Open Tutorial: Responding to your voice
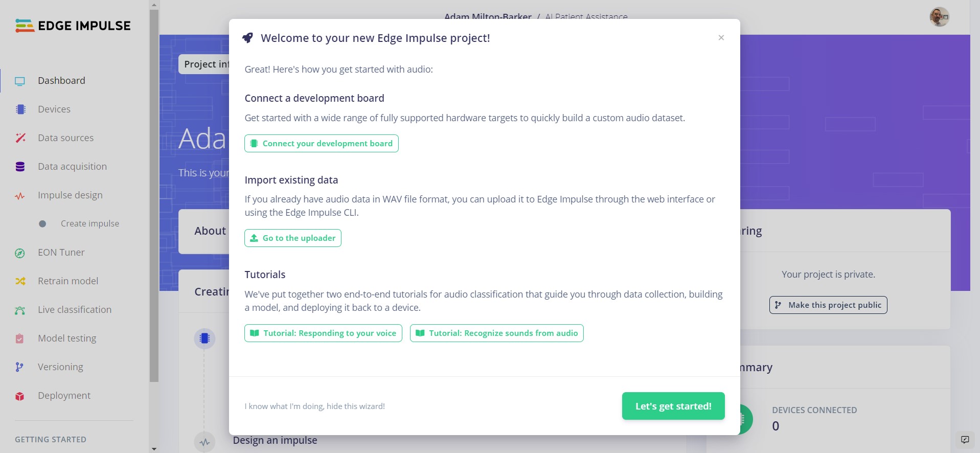The height and width of the screenshot is (453, 980). click(x=323, y=333)
